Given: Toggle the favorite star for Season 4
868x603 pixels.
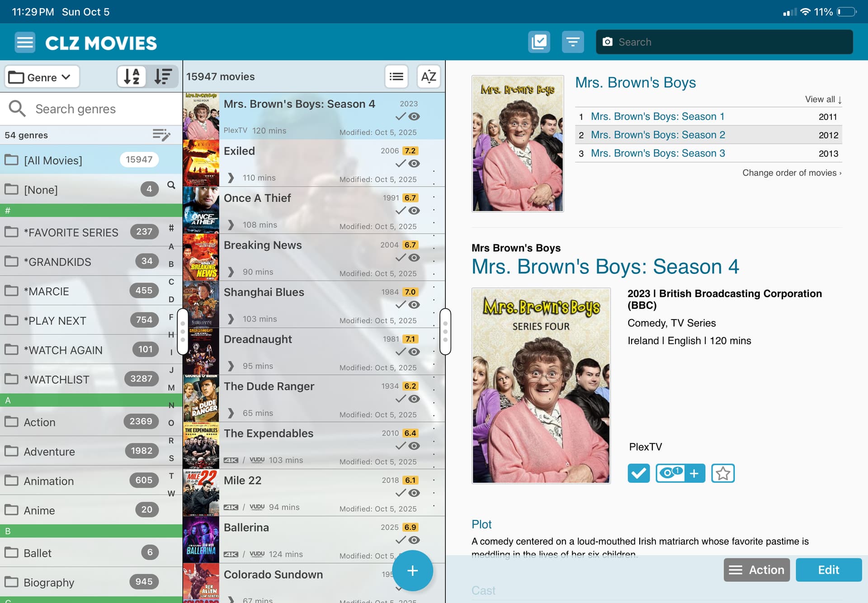Looking at the screenshot, I should pos(722,473).
